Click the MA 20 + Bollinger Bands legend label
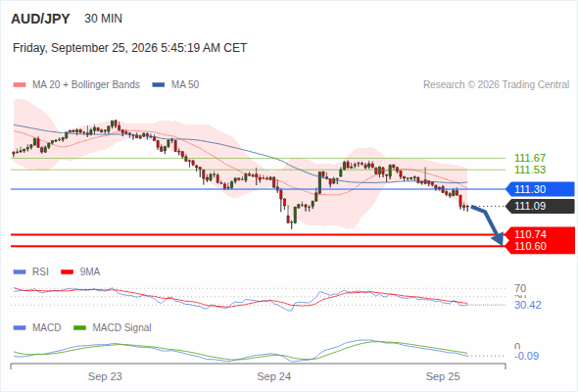578x392 pixels. 86,85
